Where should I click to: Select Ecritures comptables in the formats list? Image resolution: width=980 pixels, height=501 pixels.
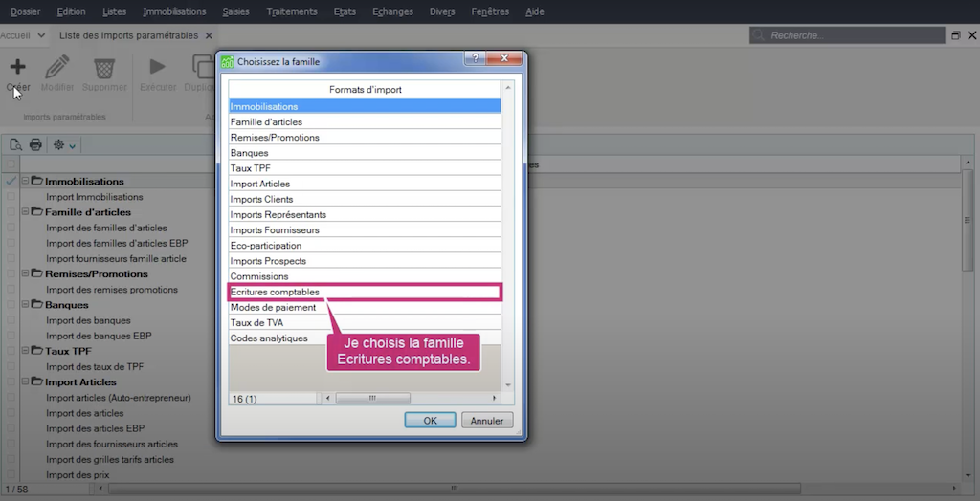click(x=365, y=292)
